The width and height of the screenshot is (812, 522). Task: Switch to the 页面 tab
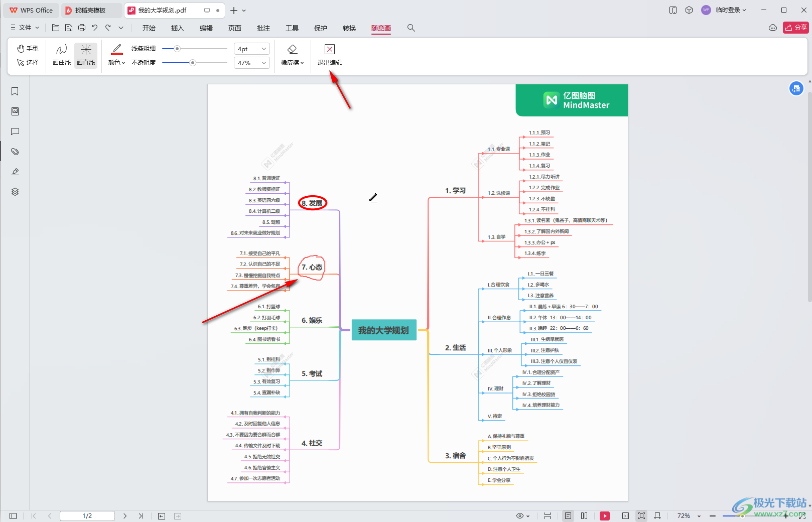coord(235,28)
